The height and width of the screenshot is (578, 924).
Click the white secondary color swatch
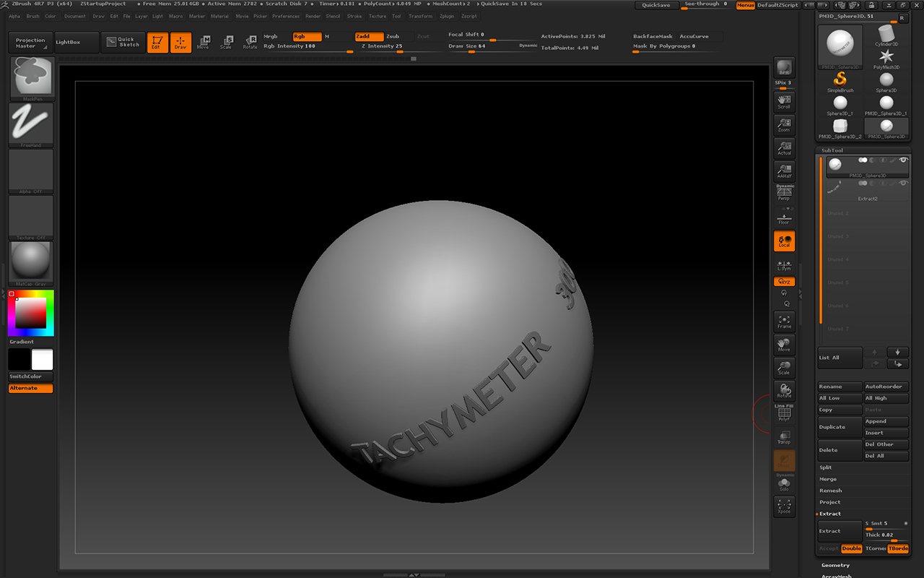43,360
